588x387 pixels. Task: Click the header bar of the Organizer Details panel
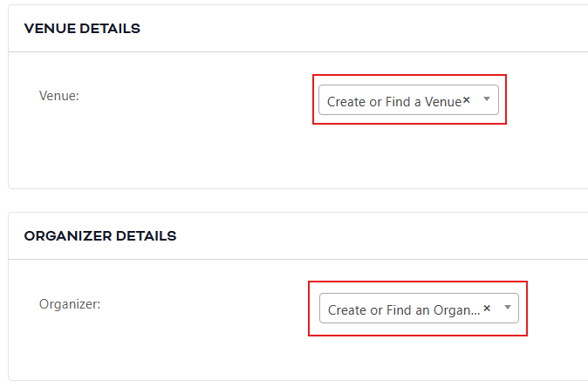pos(349,236)
